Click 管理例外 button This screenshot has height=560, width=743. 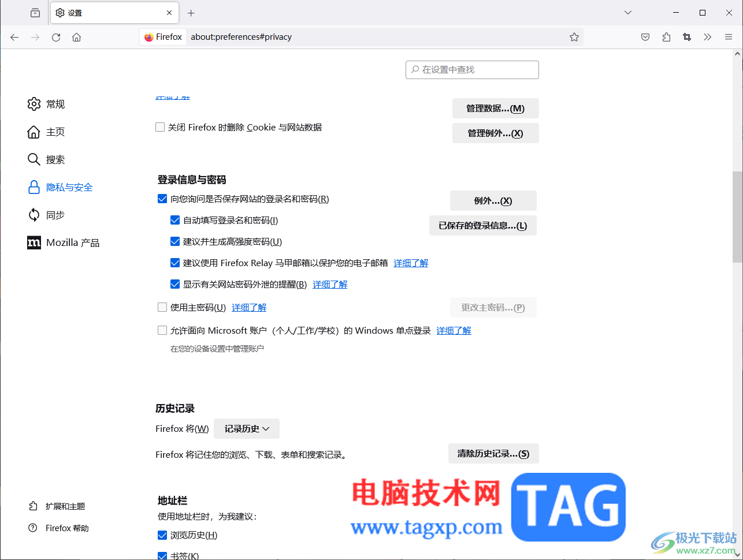coord(496,133)
